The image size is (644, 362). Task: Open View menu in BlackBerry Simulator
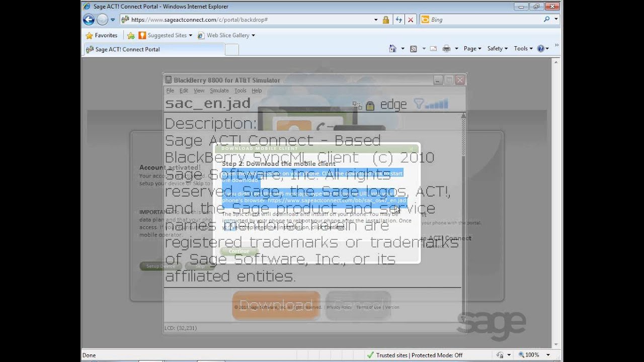[x=199, y=90]
